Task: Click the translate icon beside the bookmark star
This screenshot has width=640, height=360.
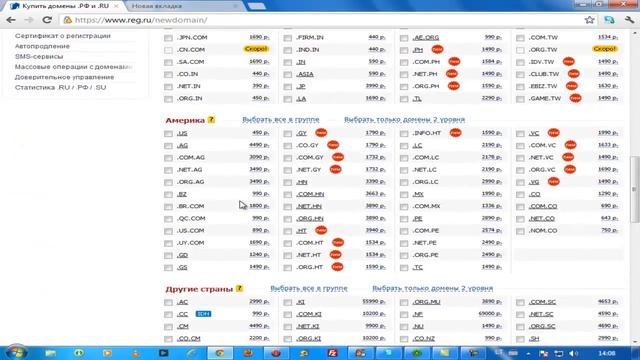Action: tap(609, 20)
